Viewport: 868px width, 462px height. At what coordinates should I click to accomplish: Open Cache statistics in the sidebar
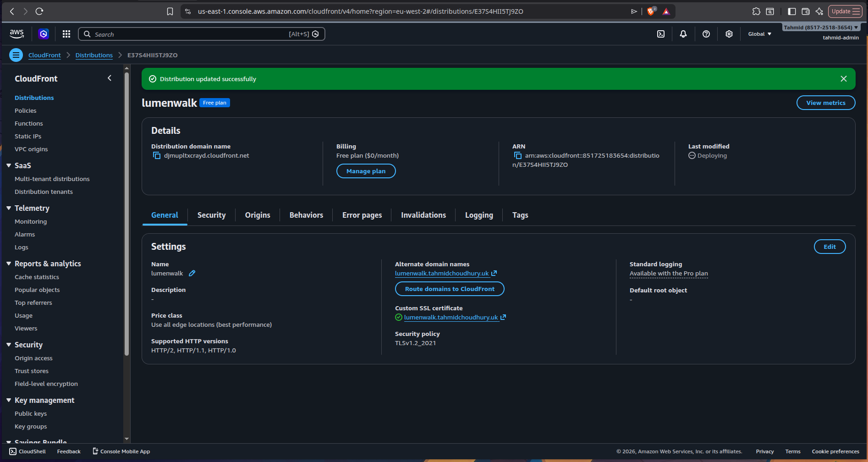coord(37,277)
